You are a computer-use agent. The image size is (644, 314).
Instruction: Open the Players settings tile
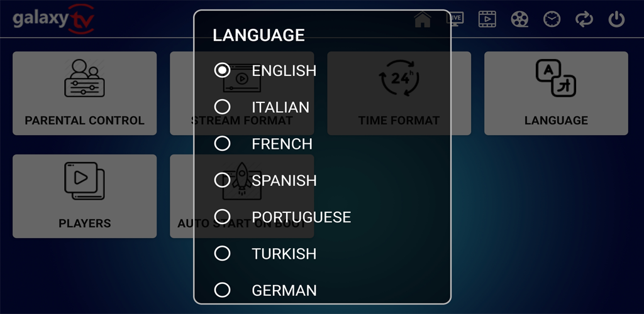[x=84, y=196]
